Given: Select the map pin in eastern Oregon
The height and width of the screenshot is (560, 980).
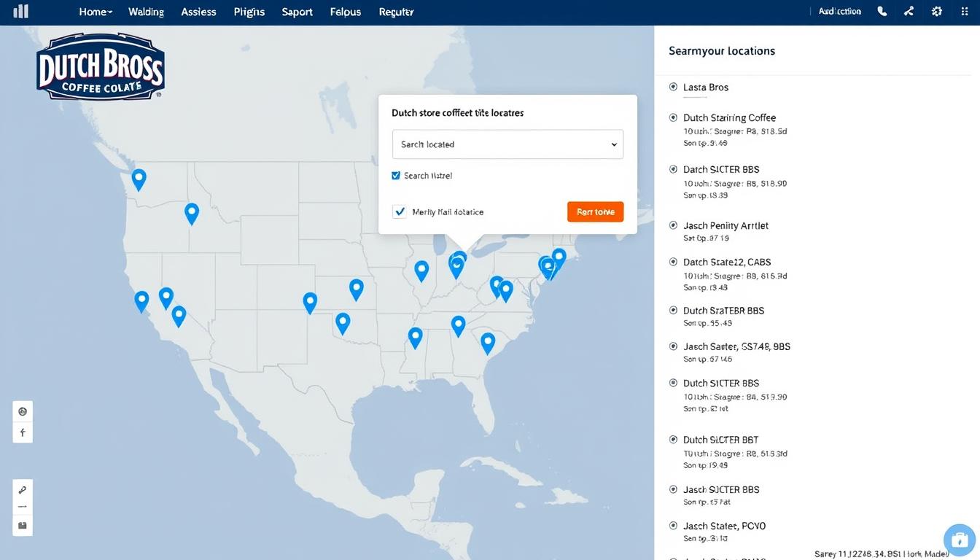Looking at the screenshot, I should point(192,213).
